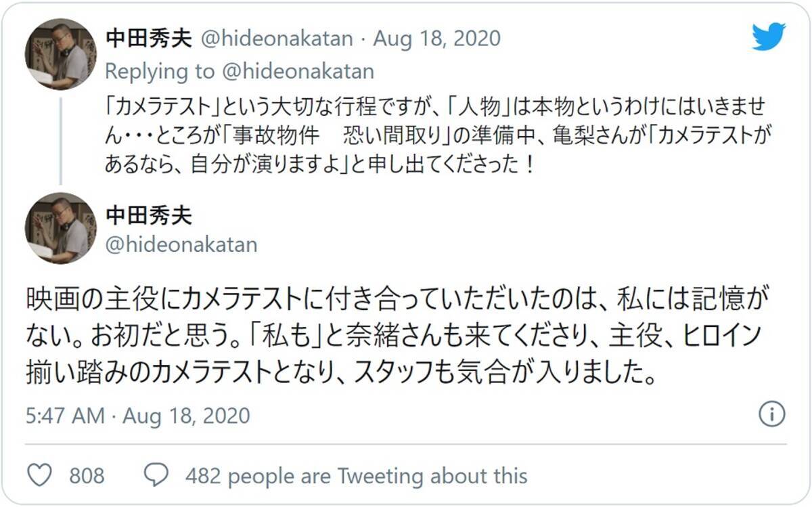Click the reply speech bubble icon
Screen dimensions: 812x507
(x=157, y=475)
